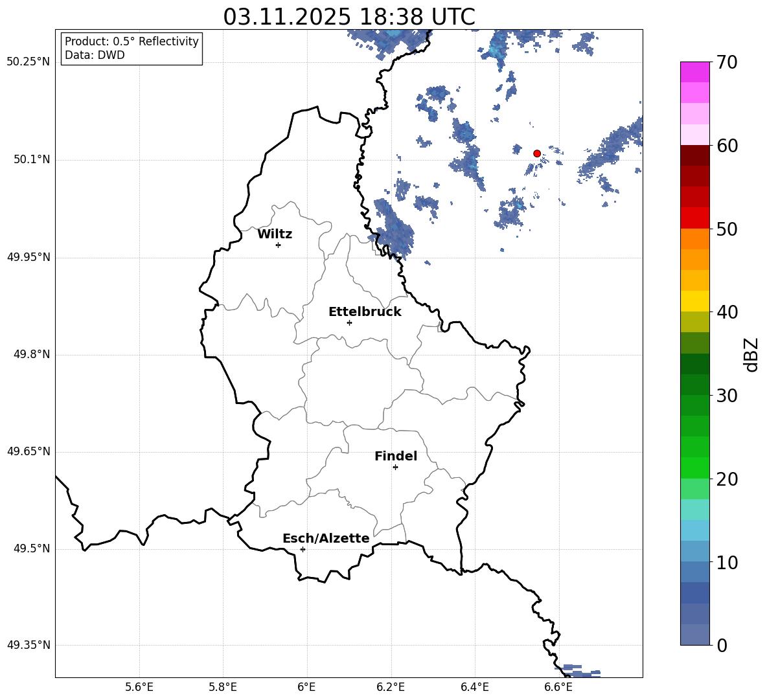Click the 0 tick on the colorbar
The height and width of the screenshot is (700, 767).
[722, 645]
